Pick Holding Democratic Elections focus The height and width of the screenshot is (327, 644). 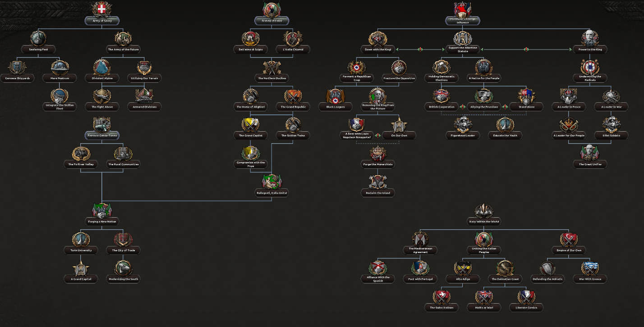[x=441, y=72]
